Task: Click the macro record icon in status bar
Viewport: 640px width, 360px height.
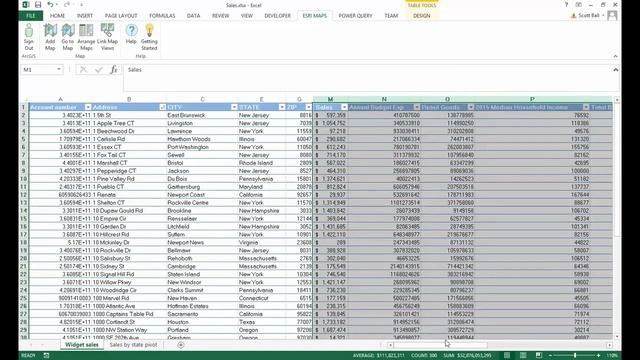Action: [47, 356]
